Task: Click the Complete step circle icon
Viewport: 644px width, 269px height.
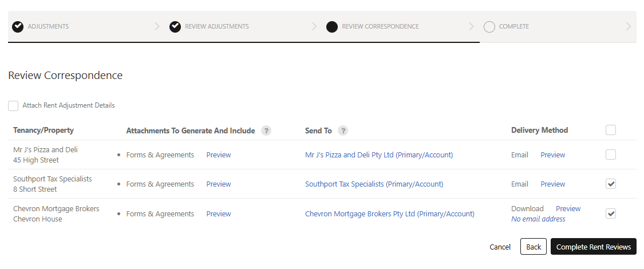Action: coord(489,26)
